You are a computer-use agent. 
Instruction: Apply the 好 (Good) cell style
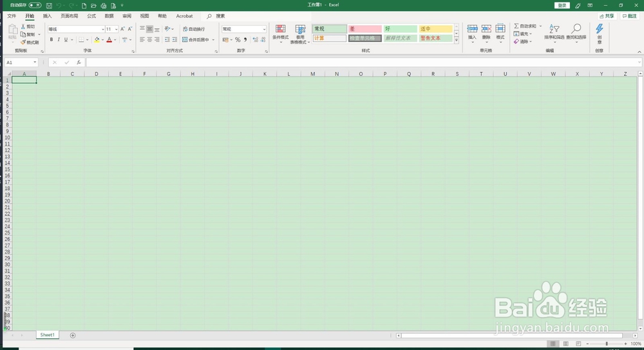400,29
